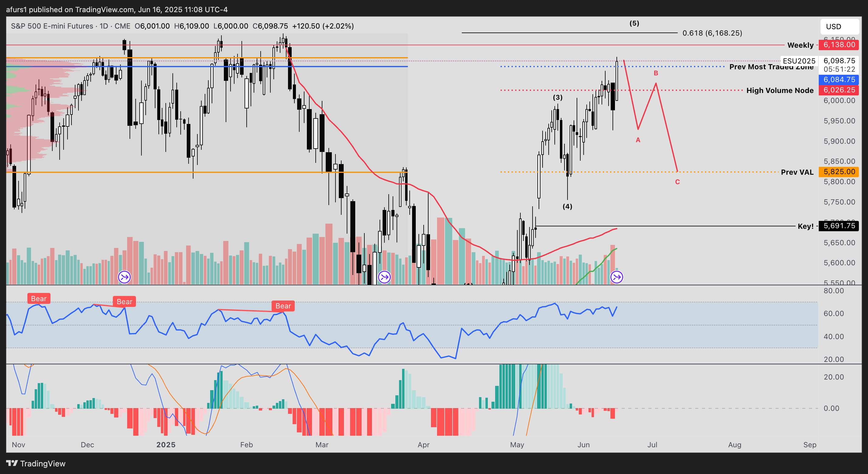
Task: Click the Bear label at the December RSI peak
Action: 124,302
